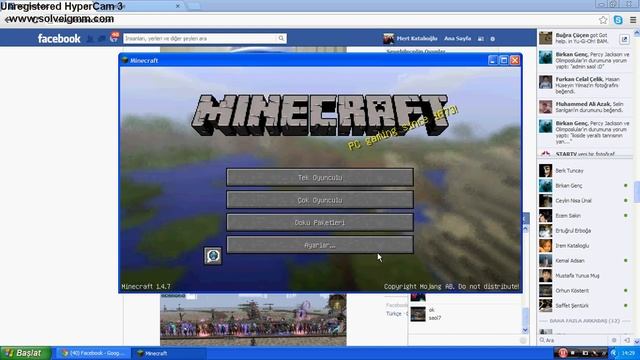Open Facebook notifications globe with red badge
This screenshot has height=360, width=640.
[115, 38]
